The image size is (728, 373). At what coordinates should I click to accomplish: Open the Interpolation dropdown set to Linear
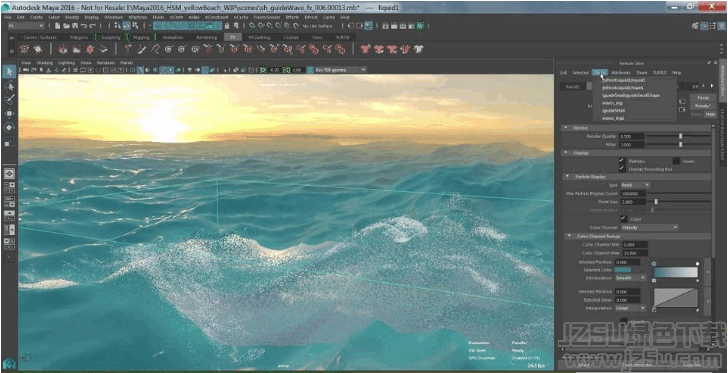tap(630, 308)
